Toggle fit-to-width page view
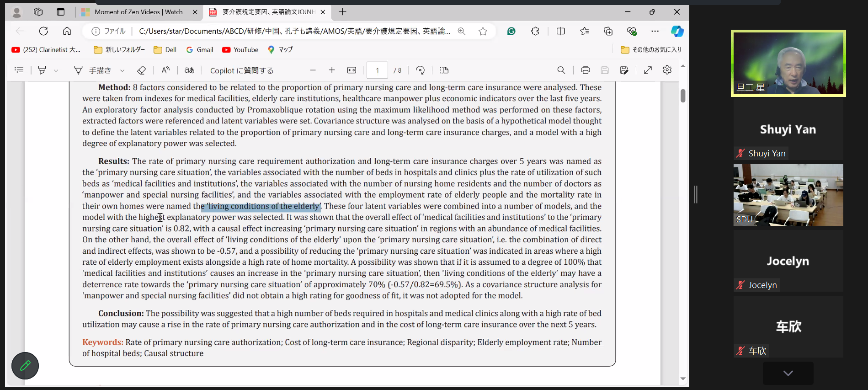Screen dimensions: 868x390 351,70
